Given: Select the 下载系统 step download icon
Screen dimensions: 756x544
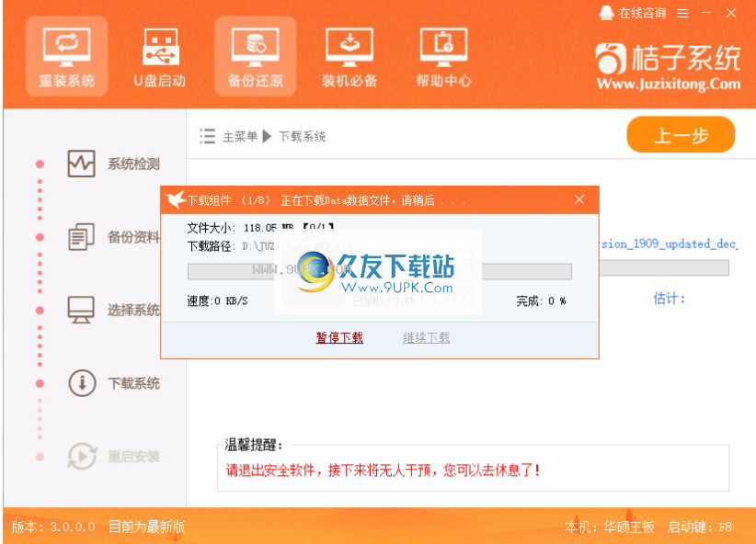Looking at the screenshot, I should (82, 383).
